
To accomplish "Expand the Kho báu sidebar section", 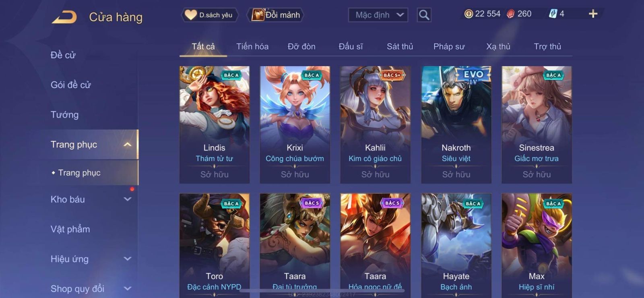I will 128,199.
